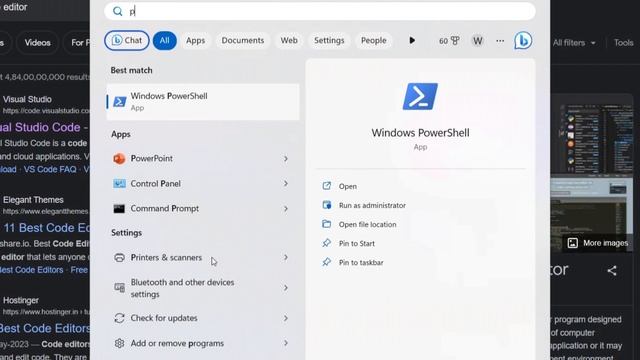Expand PowerPoint result chevron
The width and height of the screenshot is (640, 360).
pos(286,158)
